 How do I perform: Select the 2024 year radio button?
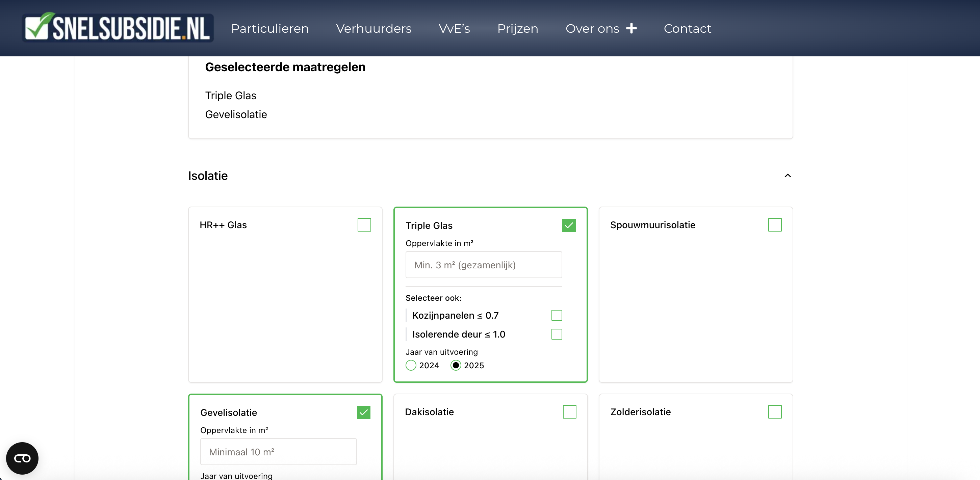pos(411,366)
